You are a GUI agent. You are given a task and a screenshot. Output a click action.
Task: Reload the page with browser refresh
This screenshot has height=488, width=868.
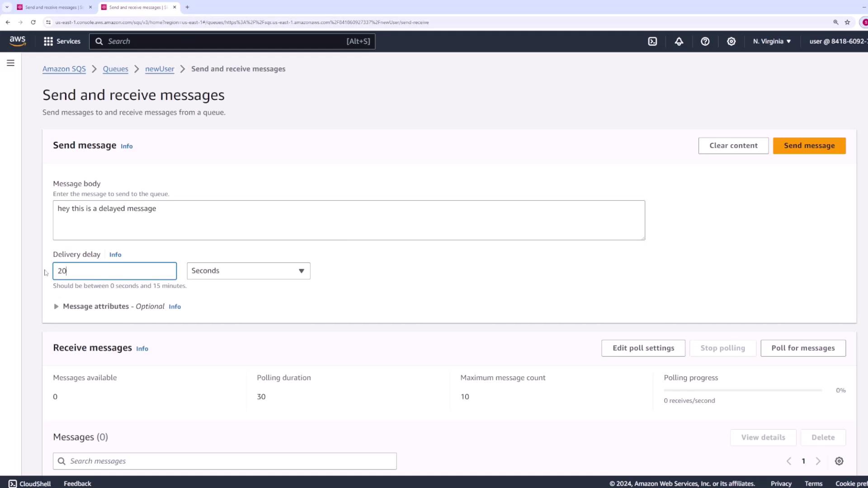(33, 22)
